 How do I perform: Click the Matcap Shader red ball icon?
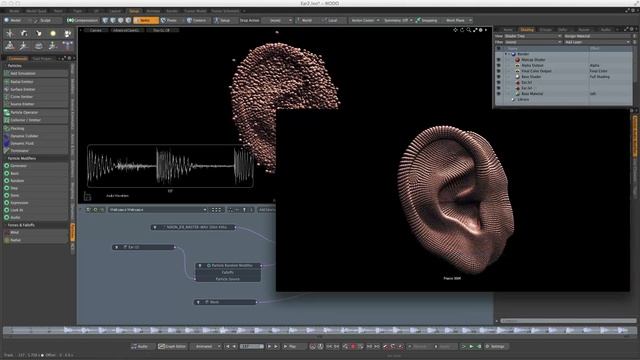pos(517,60)
